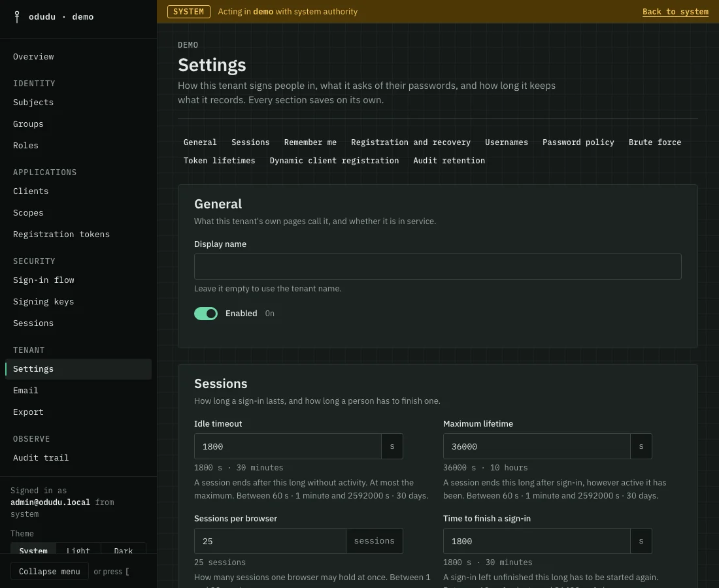Click the Idle timeout input field
The image size is (719, 588).
point(288,446)
